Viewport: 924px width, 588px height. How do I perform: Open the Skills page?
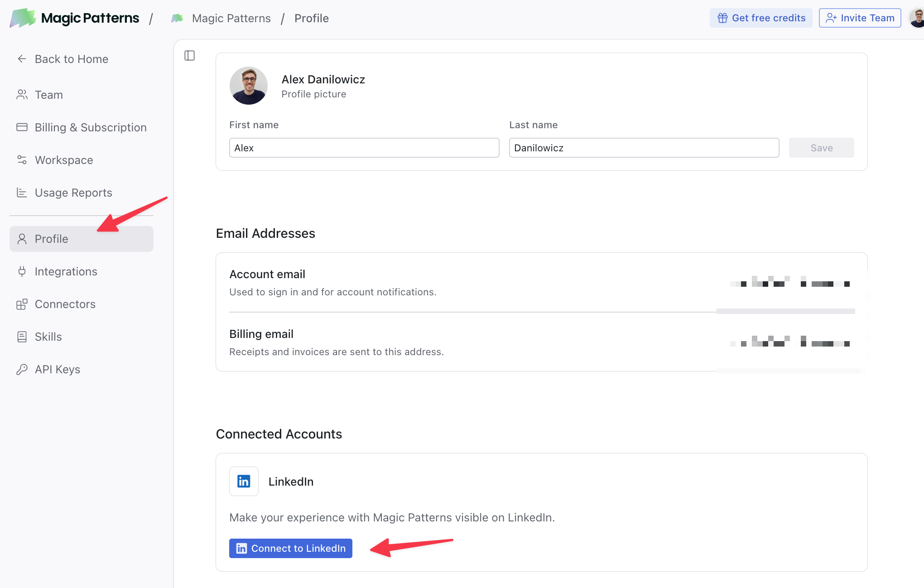point(82,337)
